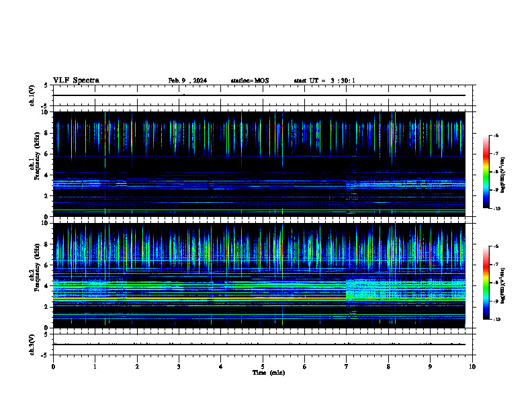Click the lower PSD color scale bar
The width and height of the screenshot is (532, 411).
(486, 283)
